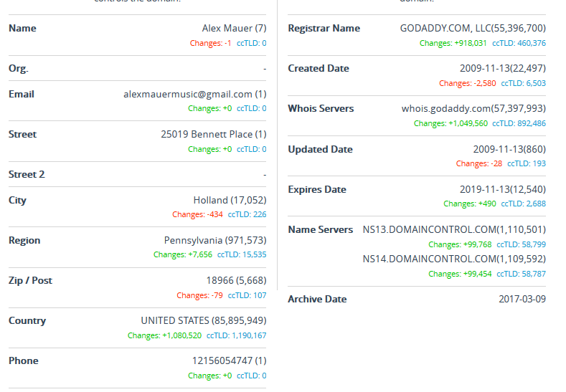Click the registrant name Alex Mauer (7)
The height and width of the screenshot is (392, 566).
234,28
